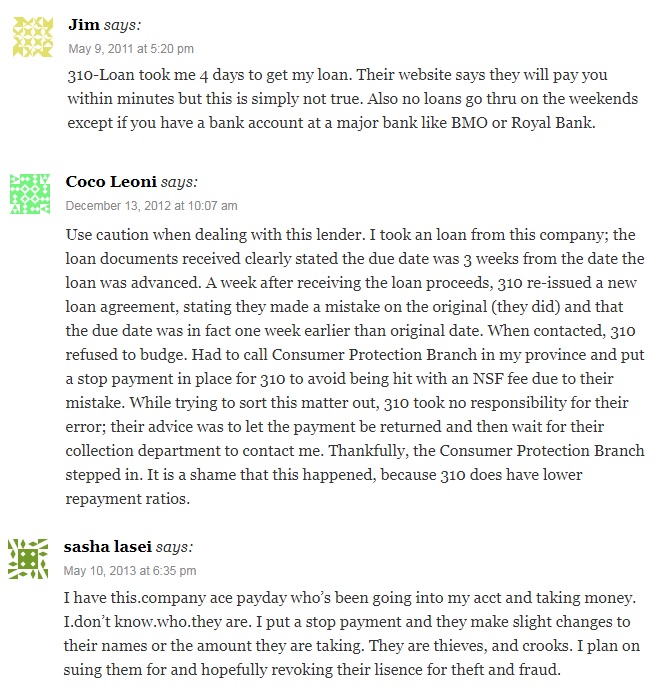Open the sasha lasei commenter name

point(108,547)
